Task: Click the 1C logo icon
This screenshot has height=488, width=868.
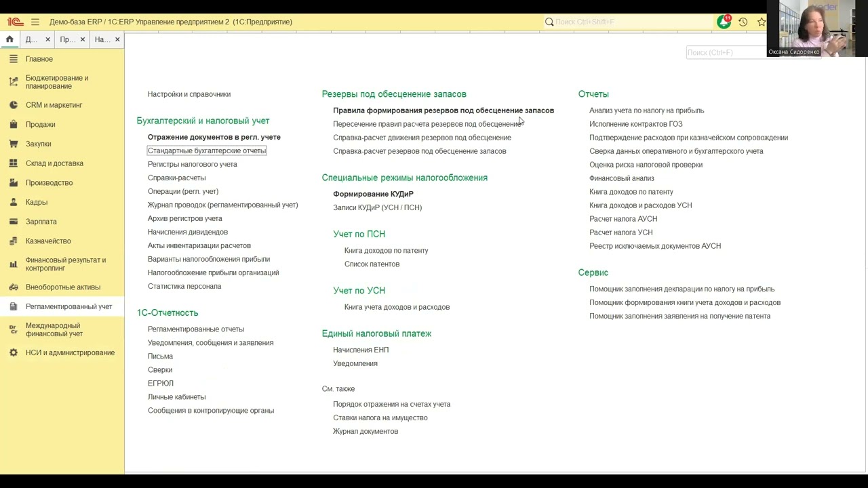Action: tap(15, 22)
